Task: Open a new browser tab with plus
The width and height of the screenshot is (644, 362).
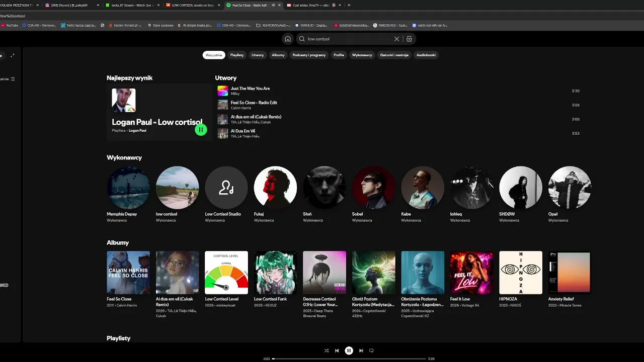Action: pos(349,5)
